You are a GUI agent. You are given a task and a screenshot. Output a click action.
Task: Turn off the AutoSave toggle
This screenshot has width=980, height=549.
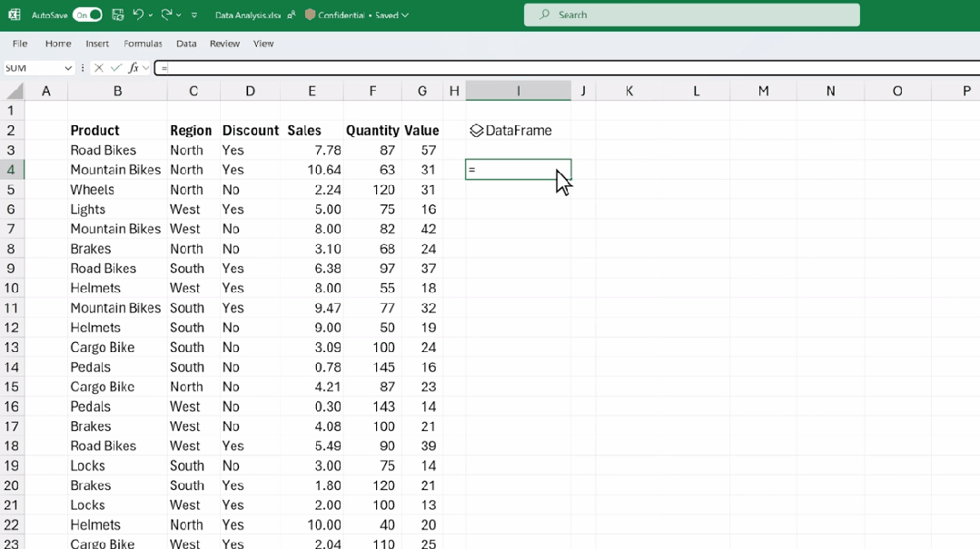click(x=88, y=15)
